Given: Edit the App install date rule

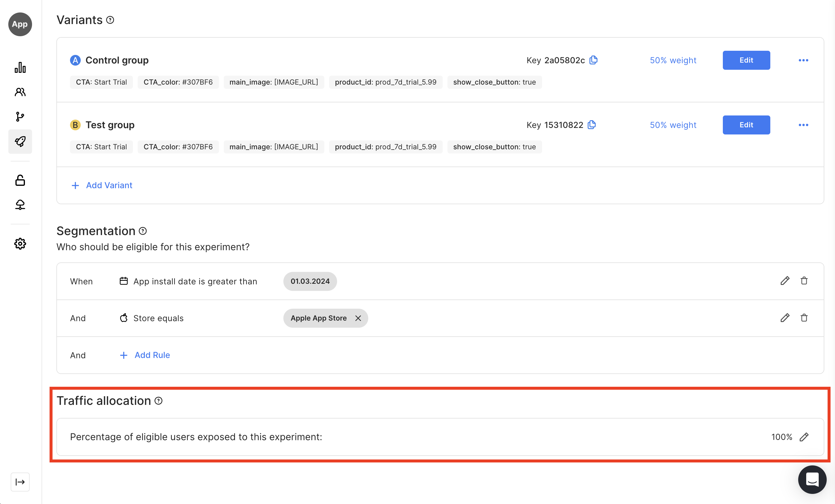Looking at the screenshot, I should pos(785,280).
